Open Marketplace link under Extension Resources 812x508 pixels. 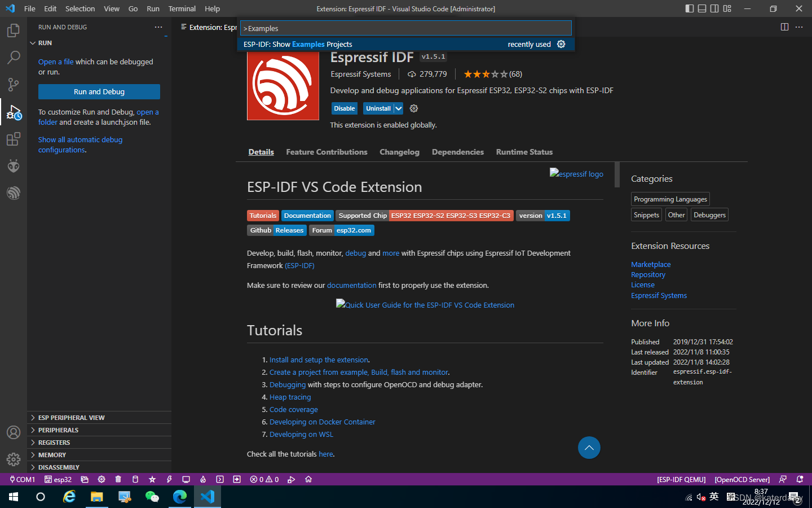coord(651,264)
